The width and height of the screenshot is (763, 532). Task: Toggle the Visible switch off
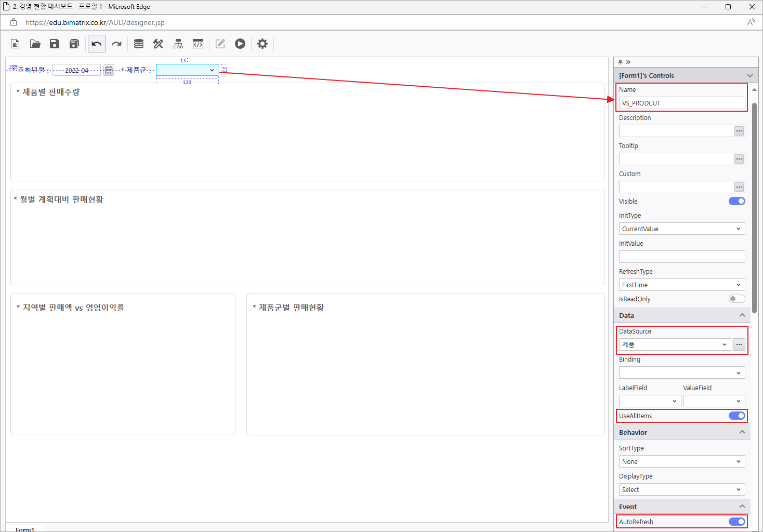(736, 201)
